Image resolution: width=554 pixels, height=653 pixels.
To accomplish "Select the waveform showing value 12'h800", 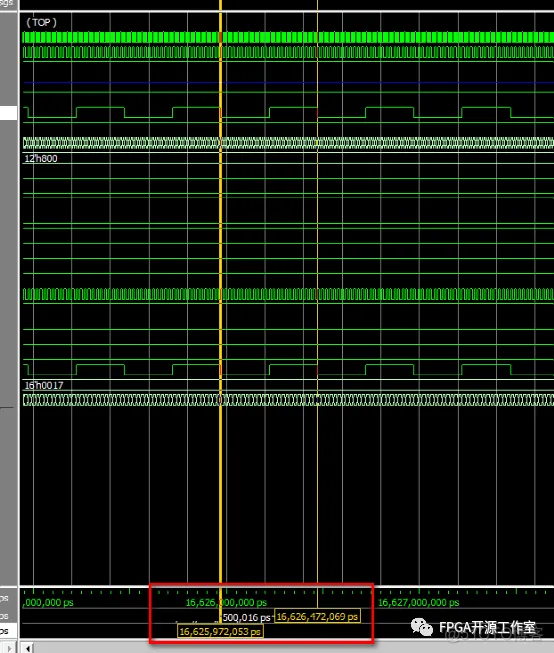I will (288, 158).
